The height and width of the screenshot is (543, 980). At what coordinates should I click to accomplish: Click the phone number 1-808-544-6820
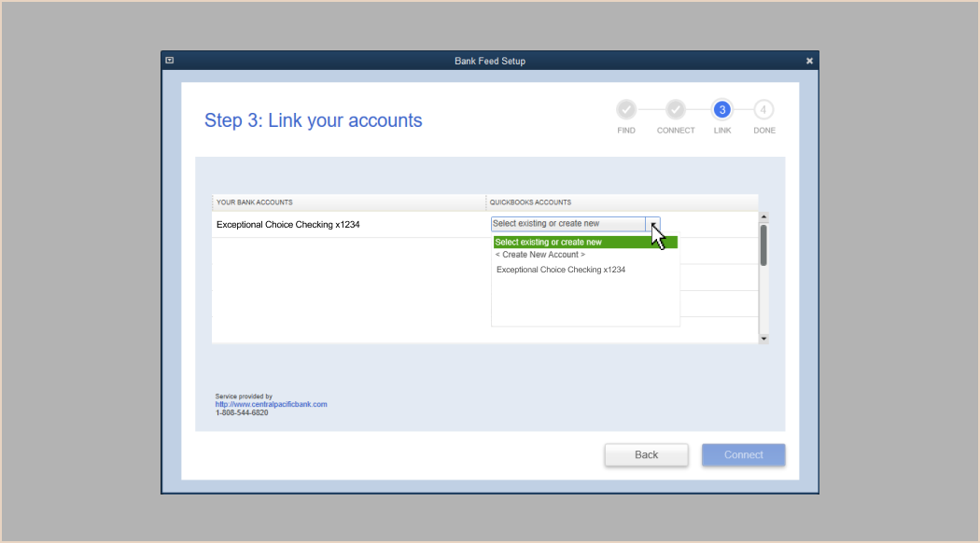242,413
